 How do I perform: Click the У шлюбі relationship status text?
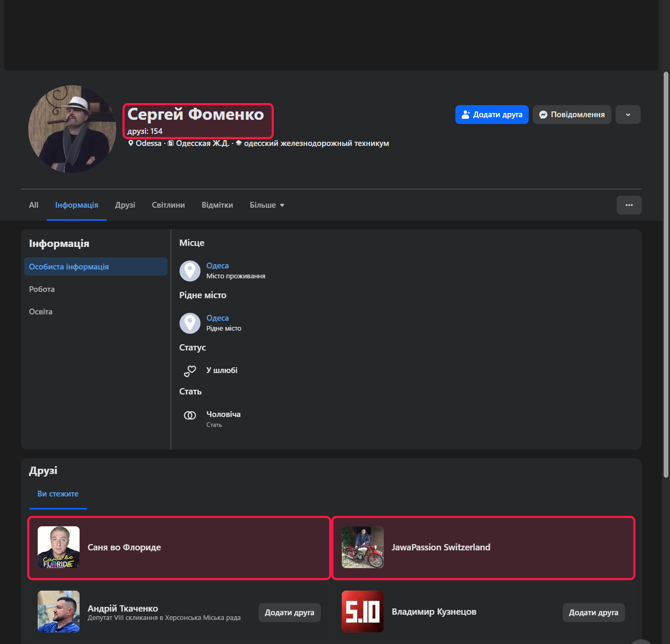point(222,370)
